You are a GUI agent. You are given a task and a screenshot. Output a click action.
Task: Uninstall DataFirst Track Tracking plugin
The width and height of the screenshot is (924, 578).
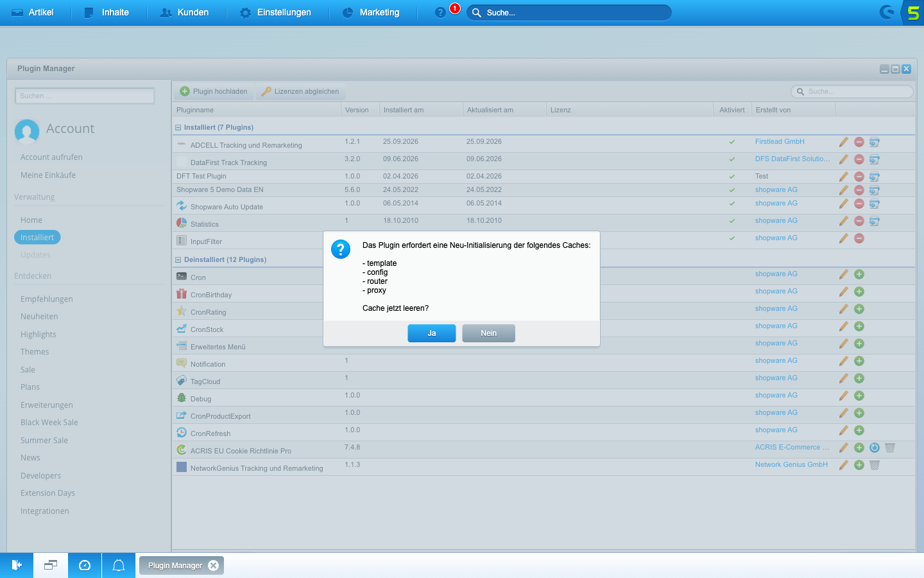click(859, 159)
